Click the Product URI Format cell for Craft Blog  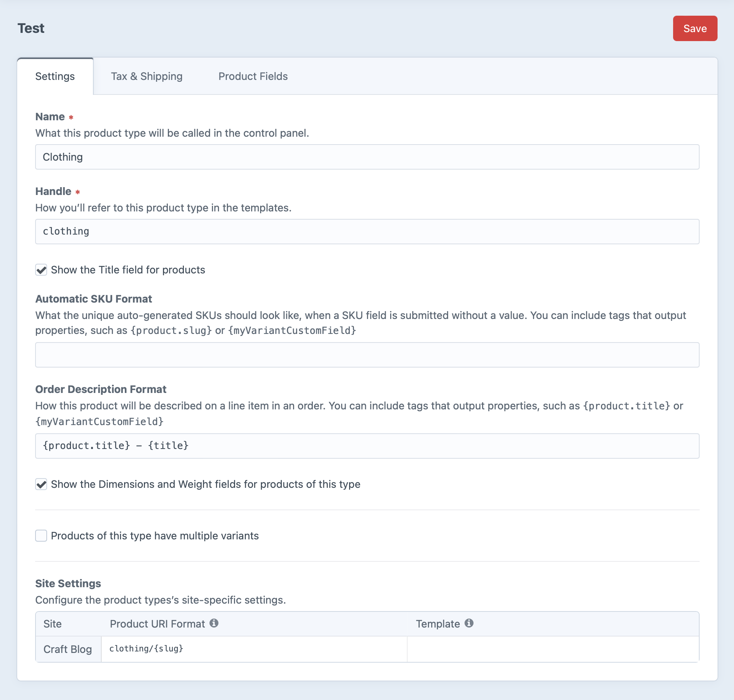pyautogui.click(x=254, y=649)
